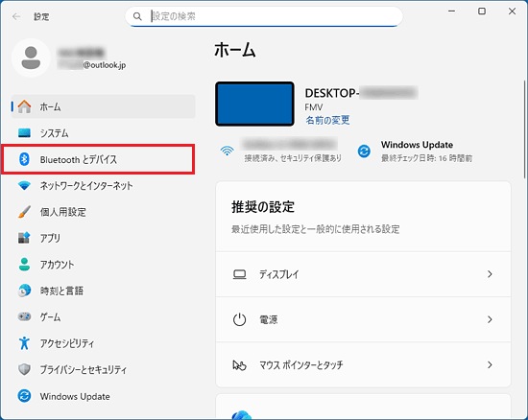Open システム settings category

(x=104, y=133)
